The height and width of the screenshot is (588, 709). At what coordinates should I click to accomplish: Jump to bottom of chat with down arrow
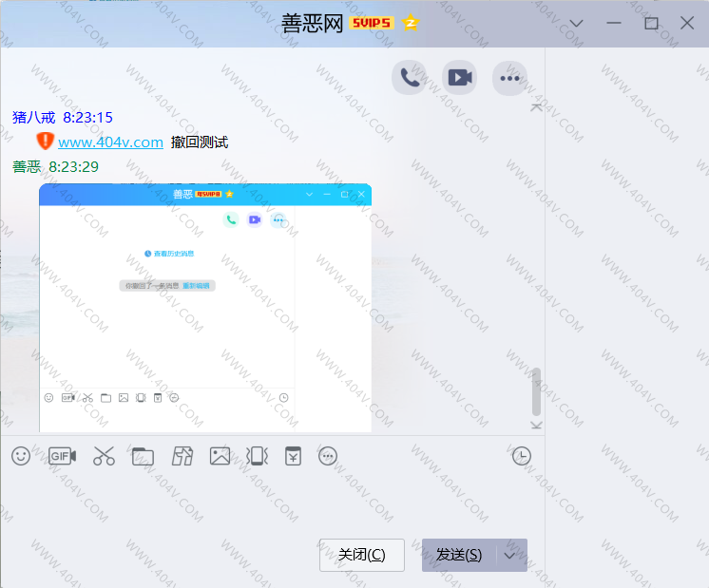click(536, 425)
